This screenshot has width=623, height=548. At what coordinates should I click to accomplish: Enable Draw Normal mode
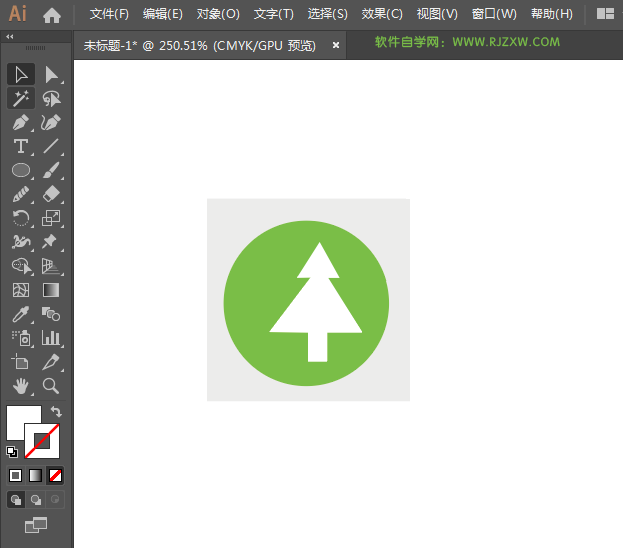pos(16,500)
